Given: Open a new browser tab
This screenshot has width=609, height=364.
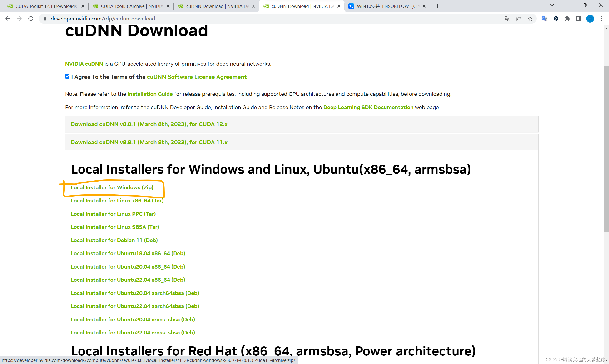Looking at the screenshot, I should pyautogui.click(x=438, y=6).
